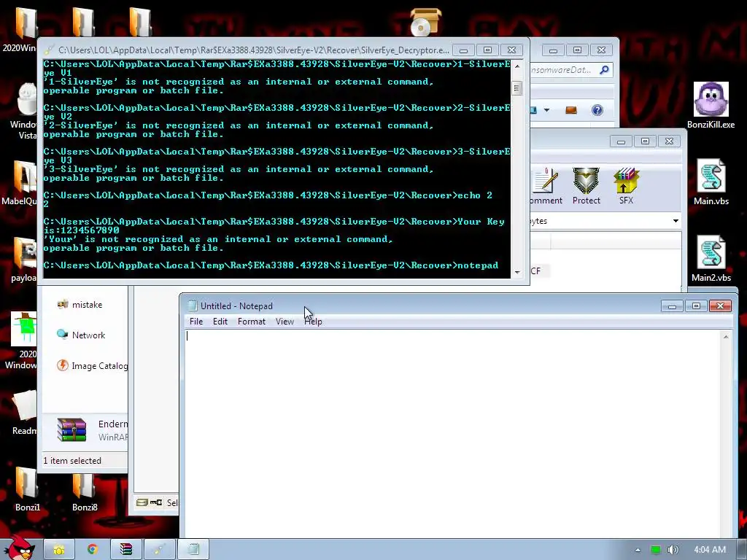Click the console title bar icon
This screenshot has width=747, height=560.
(49, 50)
